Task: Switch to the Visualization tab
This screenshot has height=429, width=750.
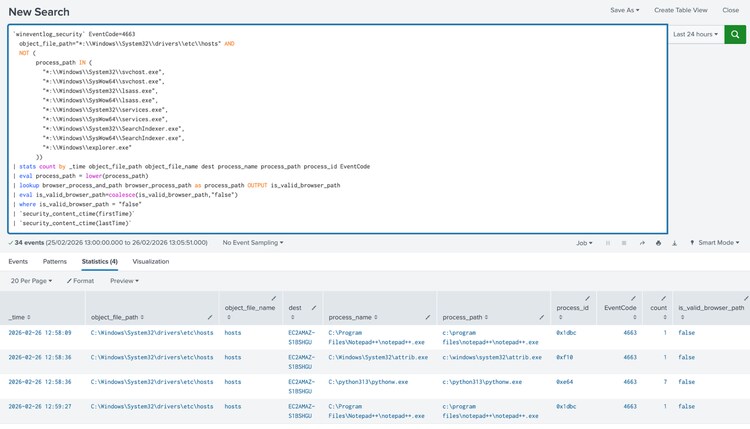Action: (x=151, y=262)
